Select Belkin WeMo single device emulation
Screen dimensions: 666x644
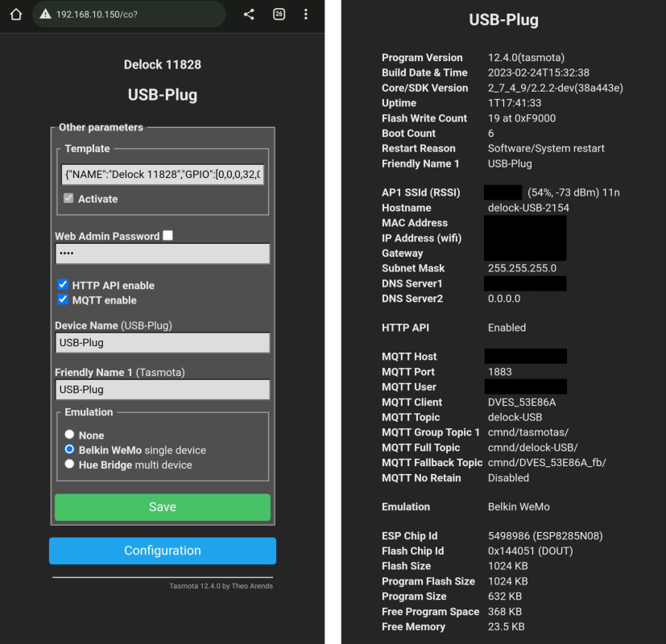[69, 449]
